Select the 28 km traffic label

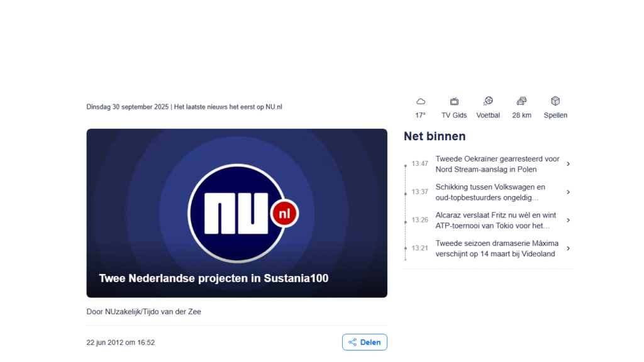click(x=521, y=116)
